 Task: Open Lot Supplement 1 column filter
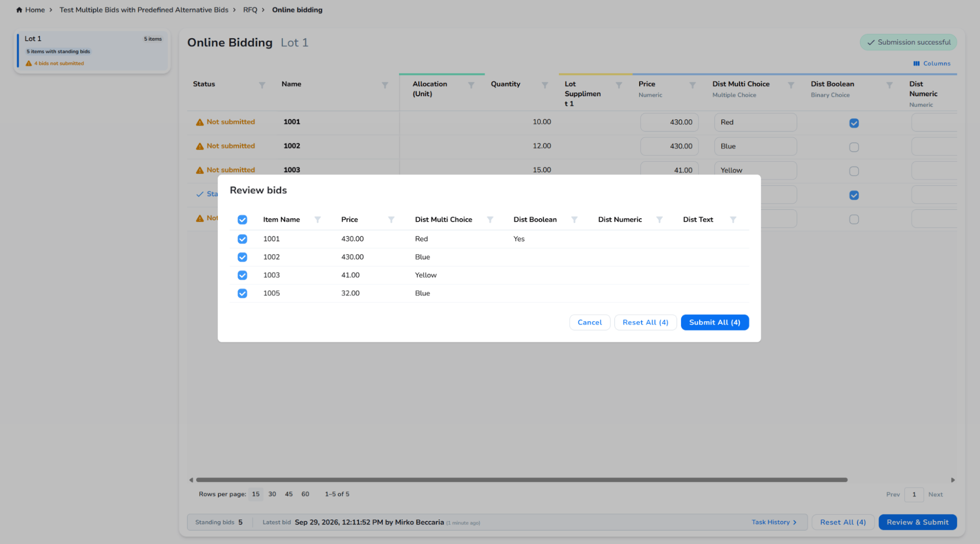(x=619, y=85)
